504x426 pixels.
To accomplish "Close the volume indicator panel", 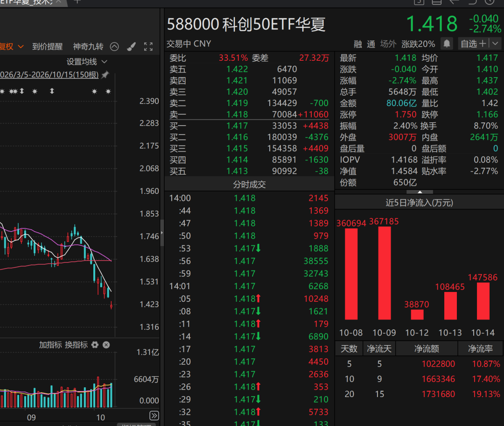I will click(106, 345).
